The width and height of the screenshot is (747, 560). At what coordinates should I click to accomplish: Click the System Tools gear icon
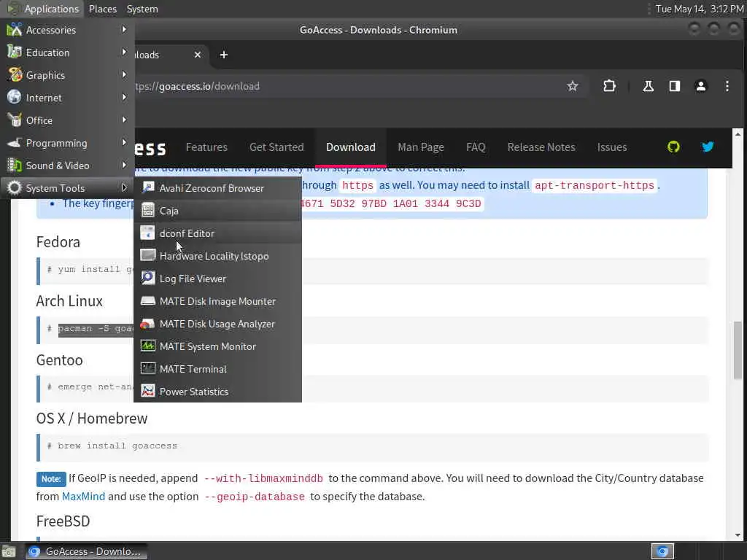(x=15, y=188)
